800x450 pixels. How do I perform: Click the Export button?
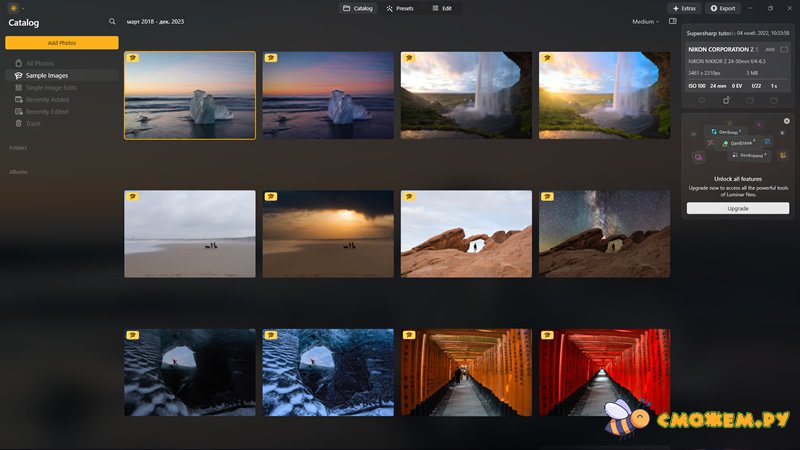pyautogui.click(x=723, y=8)
